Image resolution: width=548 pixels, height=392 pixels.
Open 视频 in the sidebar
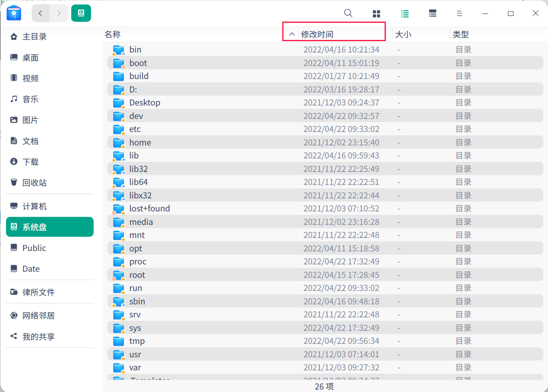tap(50, 78)
